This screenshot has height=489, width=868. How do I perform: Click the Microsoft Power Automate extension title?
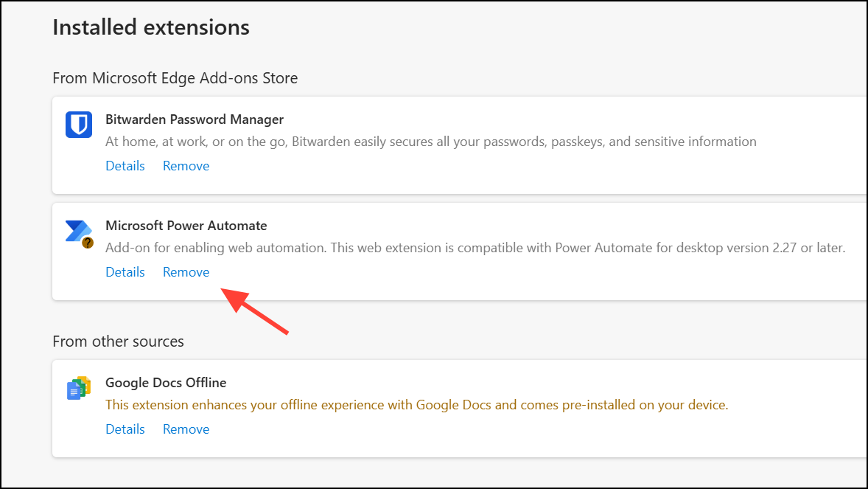pyautogui.click(x=186, y=225)
